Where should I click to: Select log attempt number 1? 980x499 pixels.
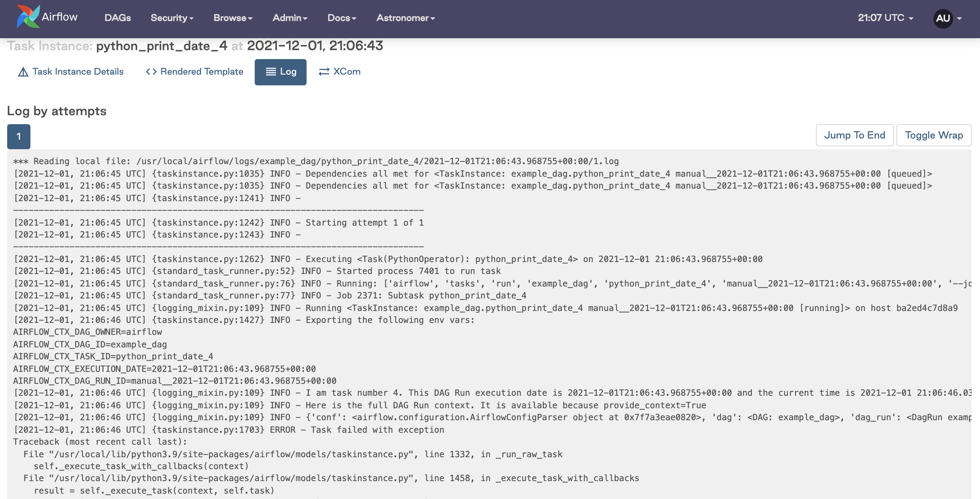pos(19,136)
